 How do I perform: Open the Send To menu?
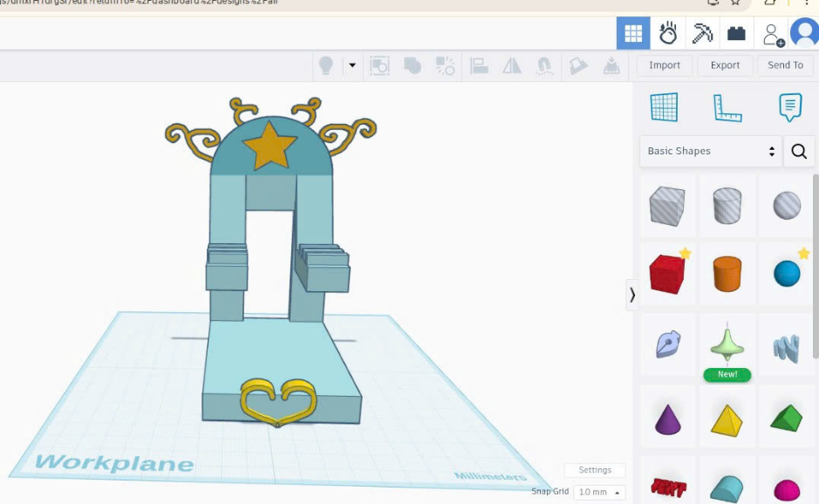pyautogui.click(x=785, y=65)
